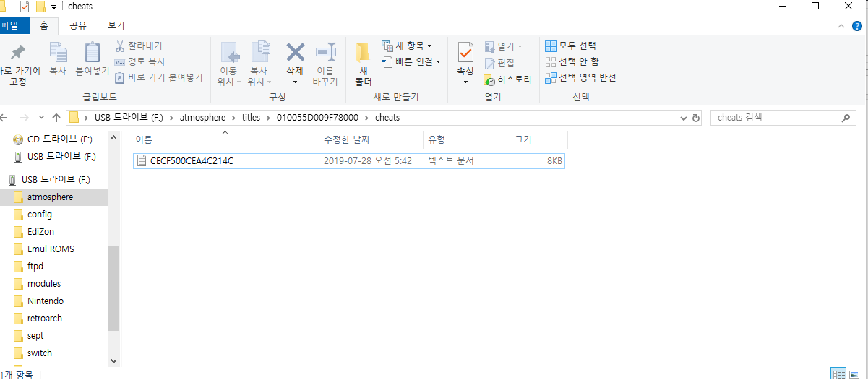The height and width of the screenshot is (380, 868).
Task: Navigate forward arrow button
Action: pyautogui.click(x=24, y=118)
